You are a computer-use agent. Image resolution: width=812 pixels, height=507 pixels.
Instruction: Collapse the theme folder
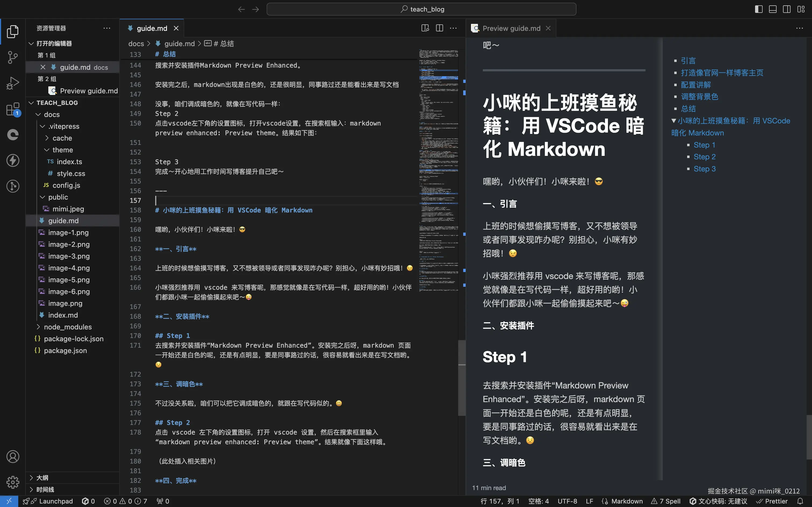click(x=62, y=150)
